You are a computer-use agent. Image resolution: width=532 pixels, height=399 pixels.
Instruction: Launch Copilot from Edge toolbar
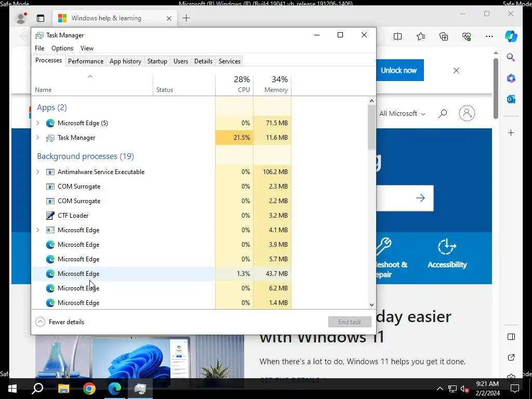click(511, 36)
